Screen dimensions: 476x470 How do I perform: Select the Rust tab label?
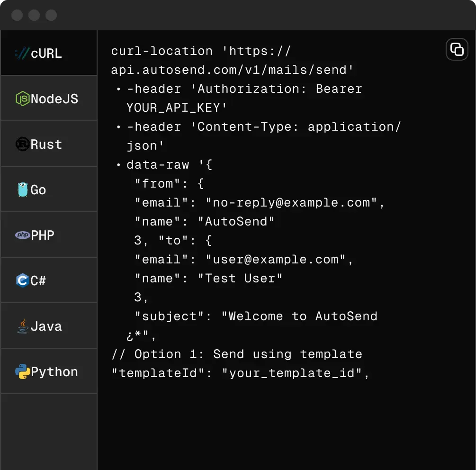46,144
